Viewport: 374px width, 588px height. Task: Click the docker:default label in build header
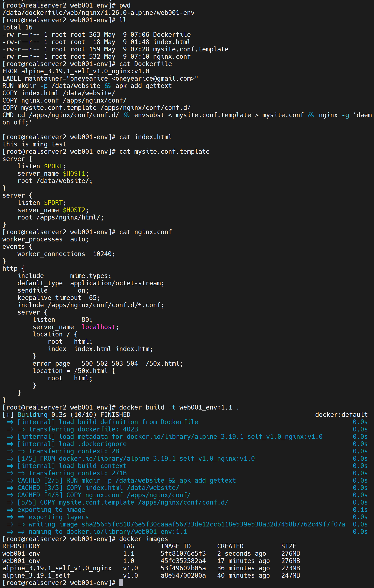tap(341, 415)
